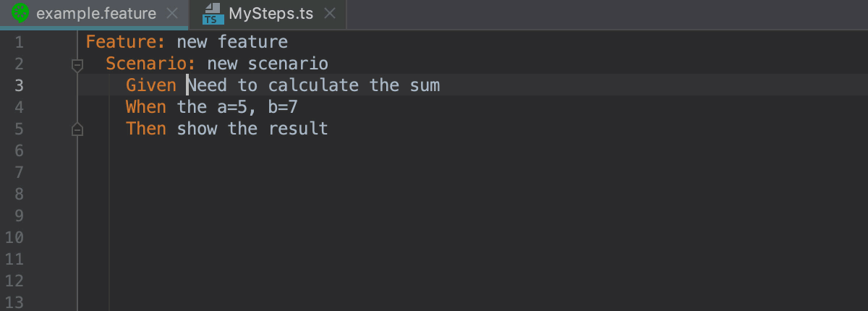The image size is (868, 311).
Task: Close the example.feature tab
Action: coord(171,13)
